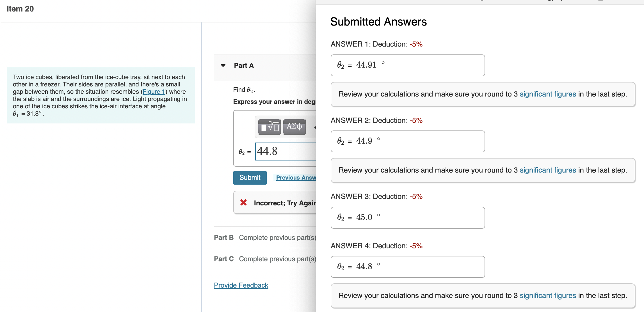Open the equation template editor icon
Viewport: 644px width, 312px height.
click(269, 127)
